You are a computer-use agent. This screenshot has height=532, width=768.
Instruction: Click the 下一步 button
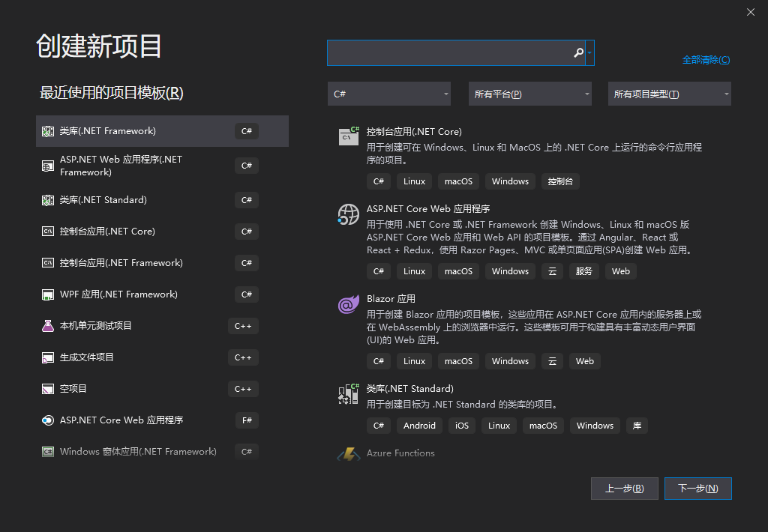(x=698, y=489)
